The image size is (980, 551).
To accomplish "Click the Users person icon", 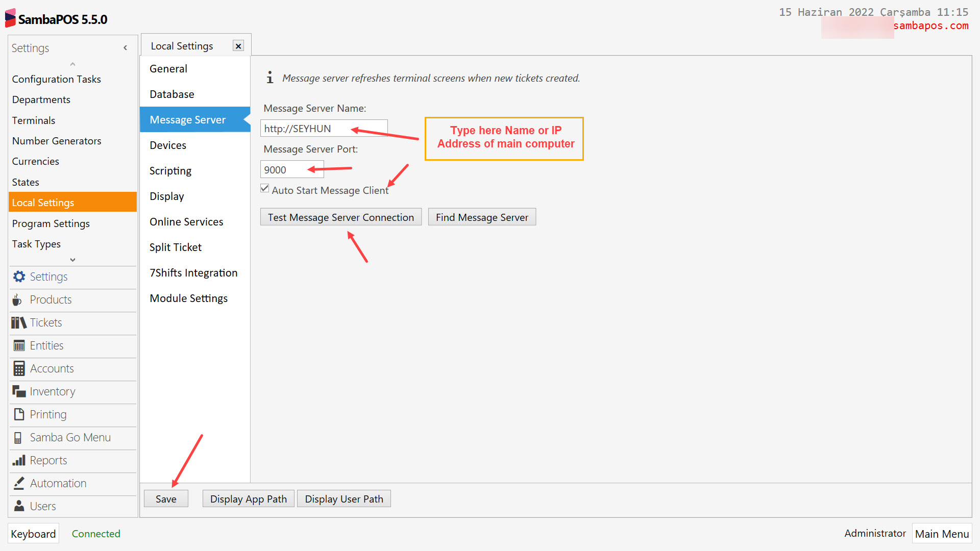I will coord(19,506).
